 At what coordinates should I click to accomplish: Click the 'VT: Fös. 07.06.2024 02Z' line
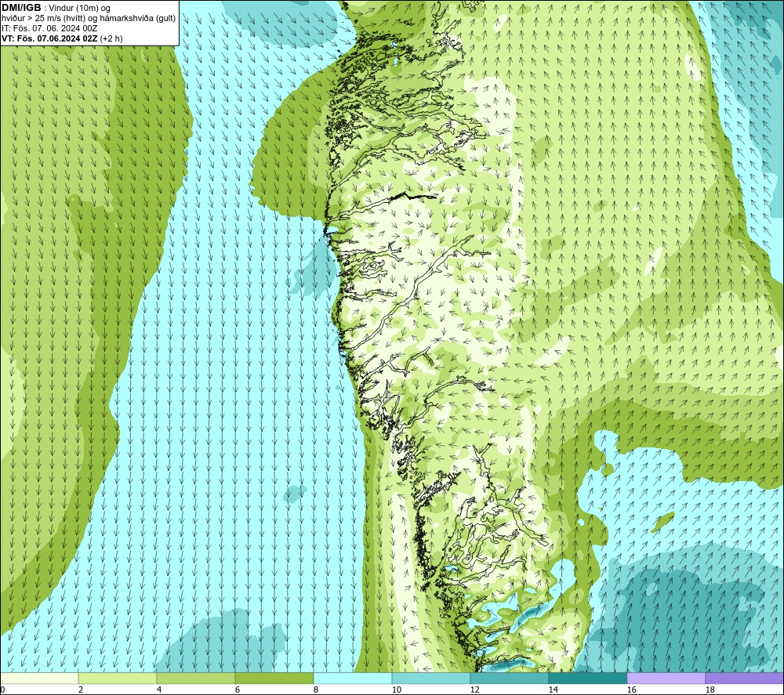(x=62, y=38)
